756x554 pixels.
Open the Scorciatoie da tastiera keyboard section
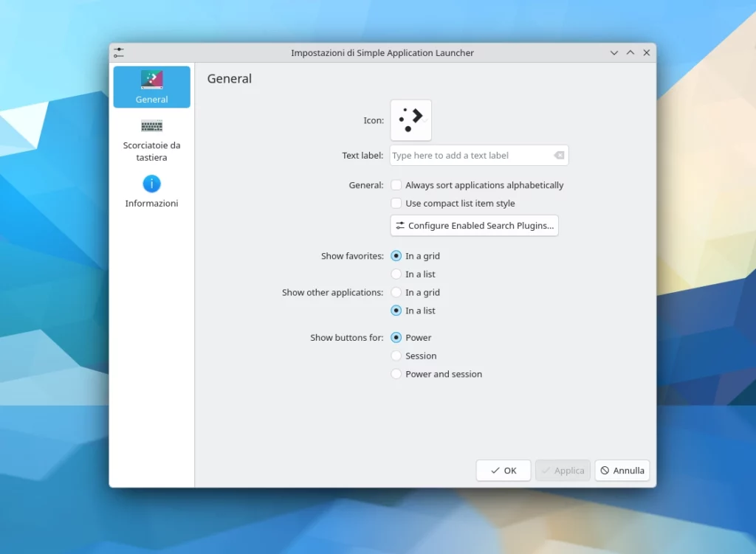pyautogui.click(x=151, y=139)
